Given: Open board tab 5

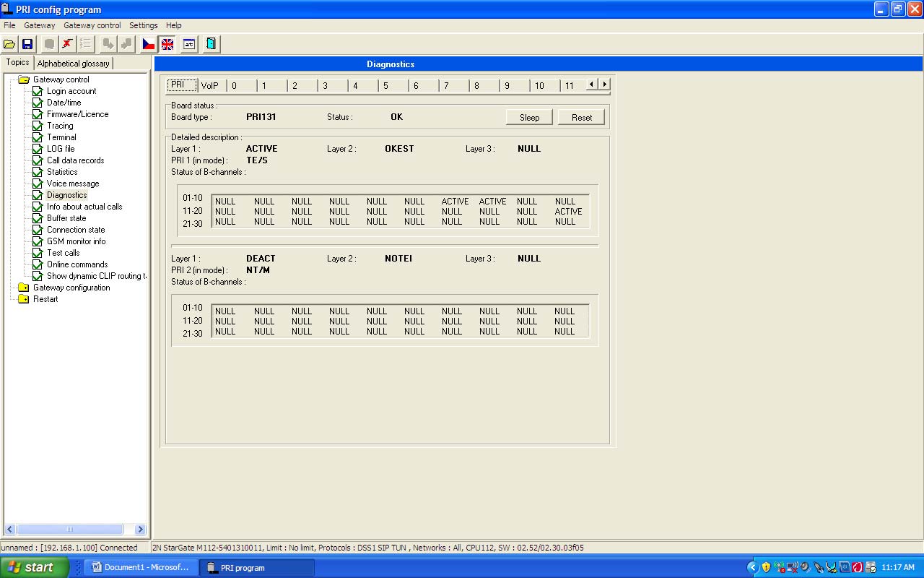Looking at the screenshot, I should (393, 86).
